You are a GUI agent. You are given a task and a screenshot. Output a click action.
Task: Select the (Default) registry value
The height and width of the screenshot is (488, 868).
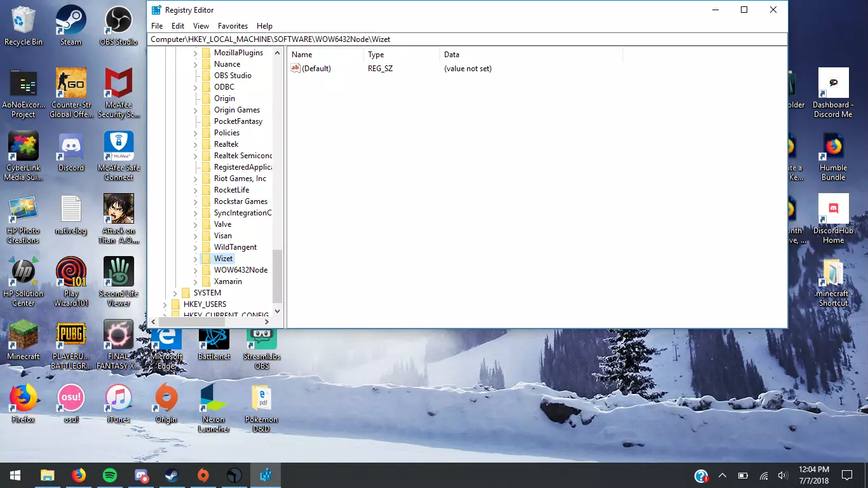(x=316, y=69)
